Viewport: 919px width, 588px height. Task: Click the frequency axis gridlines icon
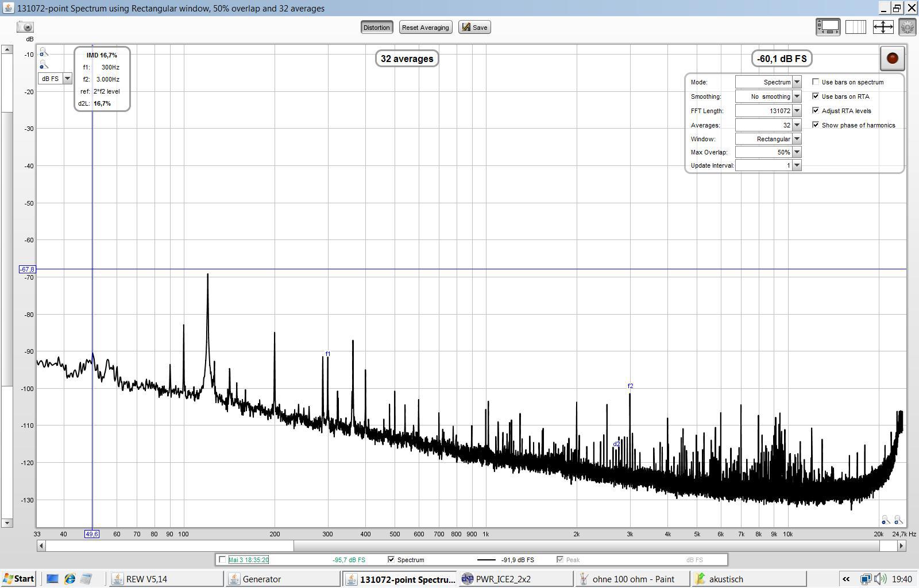(855, 27)
